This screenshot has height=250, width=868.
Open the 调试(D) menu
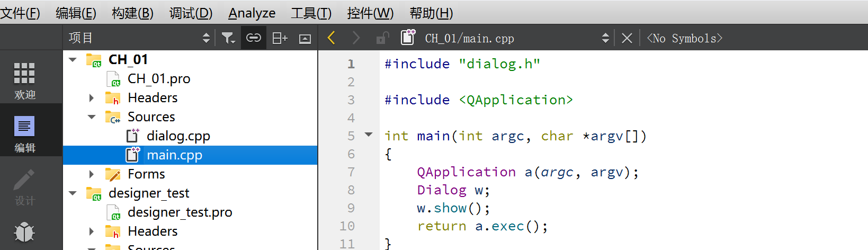[191, 13]
